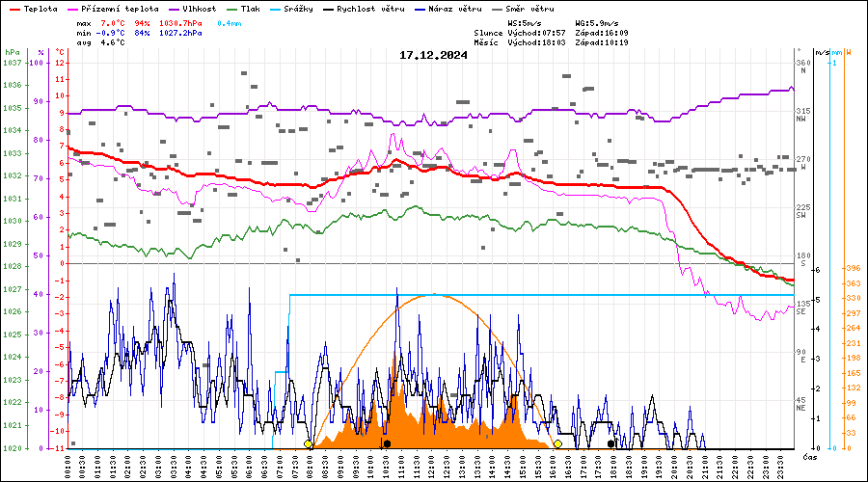This screenshot has width=868, height=482.
Task: Click the black moon marker near 10:30
Action: tap(387, 444)
